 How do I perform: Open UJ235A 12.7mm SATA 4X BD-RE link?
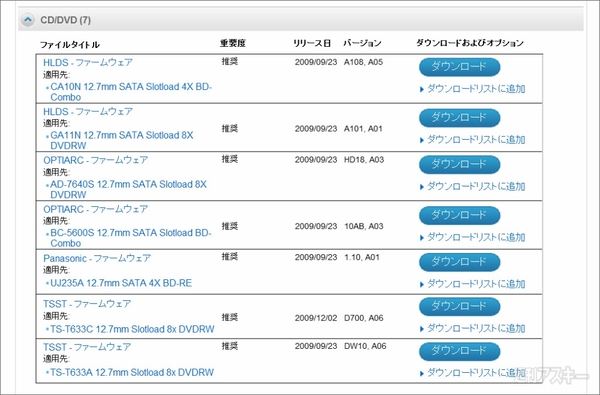[121, 283]
